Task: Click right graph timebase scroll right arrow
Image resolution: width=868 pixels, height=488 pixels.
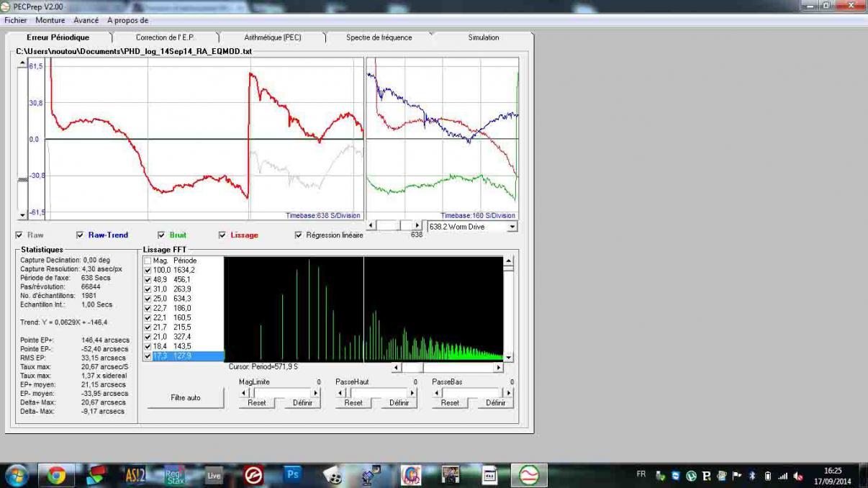Action: (417, 226)
